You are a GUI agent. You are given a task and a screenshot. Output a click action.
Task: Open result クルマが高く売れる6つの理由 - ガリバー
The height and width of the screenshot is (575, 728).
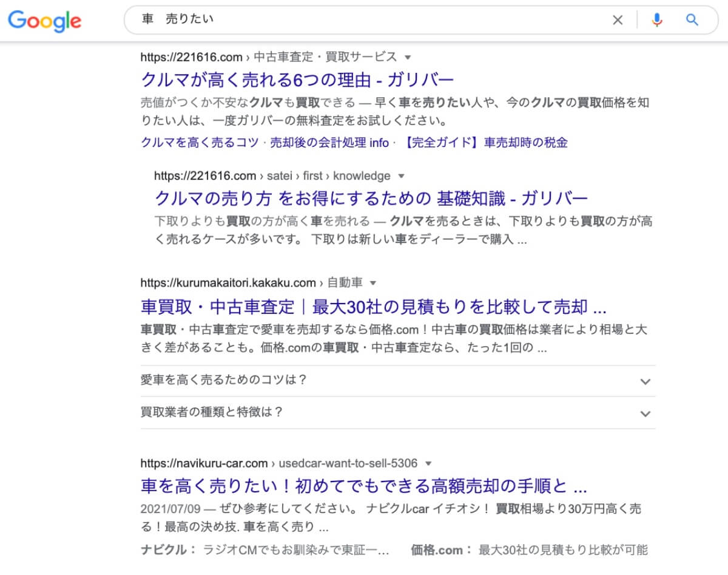point(297,80)
